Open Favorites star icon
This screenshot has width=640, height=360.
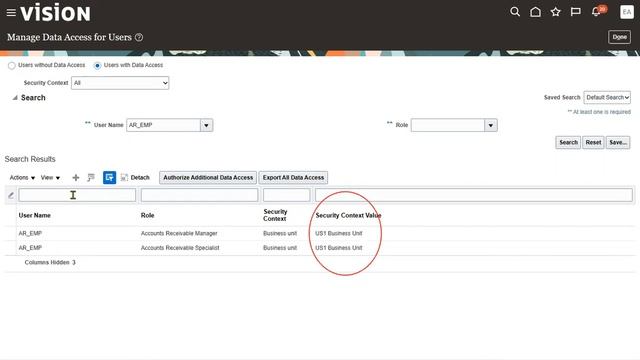tap(556, 12)
